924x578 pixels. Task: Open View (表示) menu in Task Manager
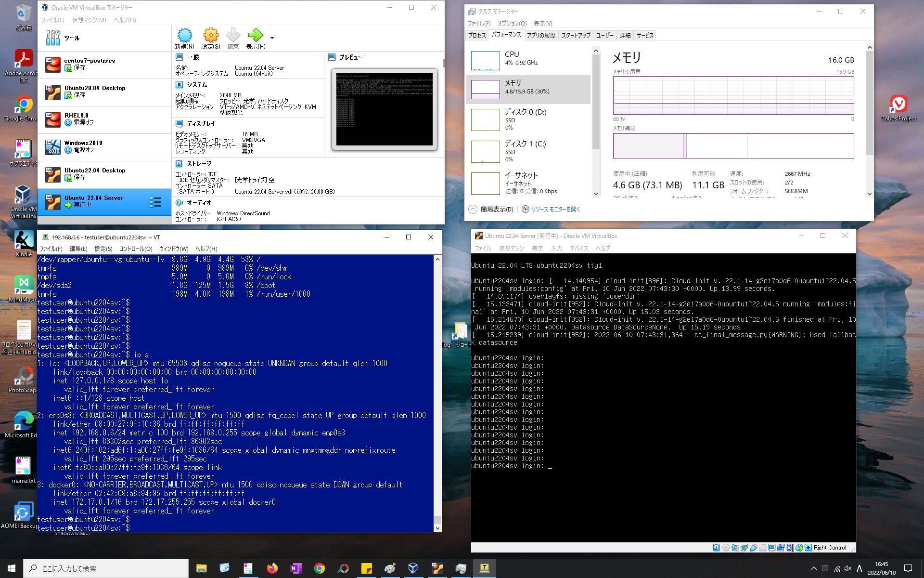(543, 24)
